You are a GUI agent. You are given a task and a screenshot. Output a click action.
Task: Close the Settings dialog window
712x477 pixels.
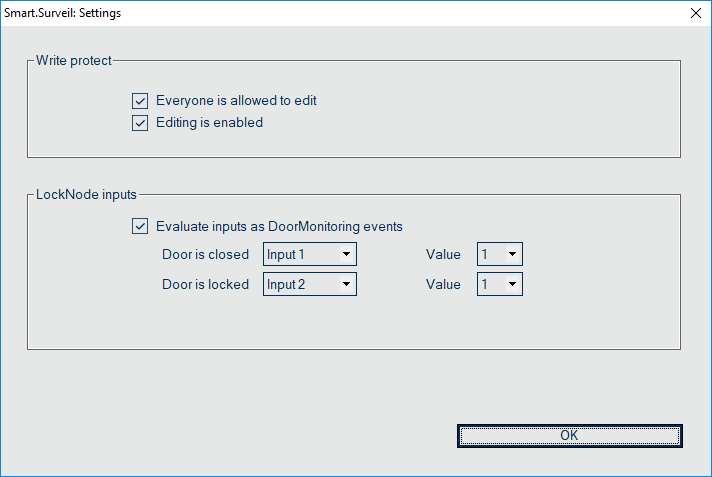click(696, 14)
